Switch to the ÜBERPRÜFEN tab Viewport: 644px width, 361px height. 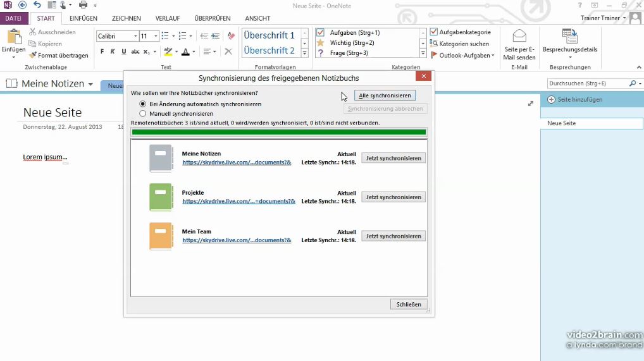click(x=213, y=18)
